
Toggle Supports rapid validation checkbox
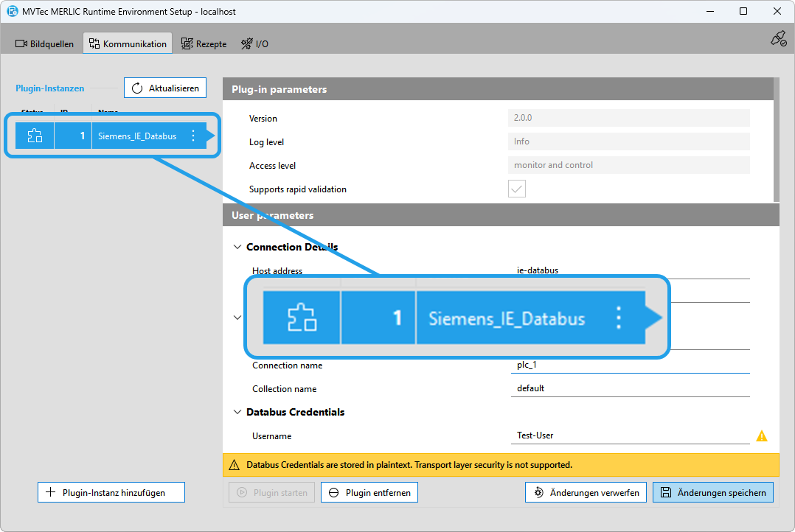[x=517, y=189]
